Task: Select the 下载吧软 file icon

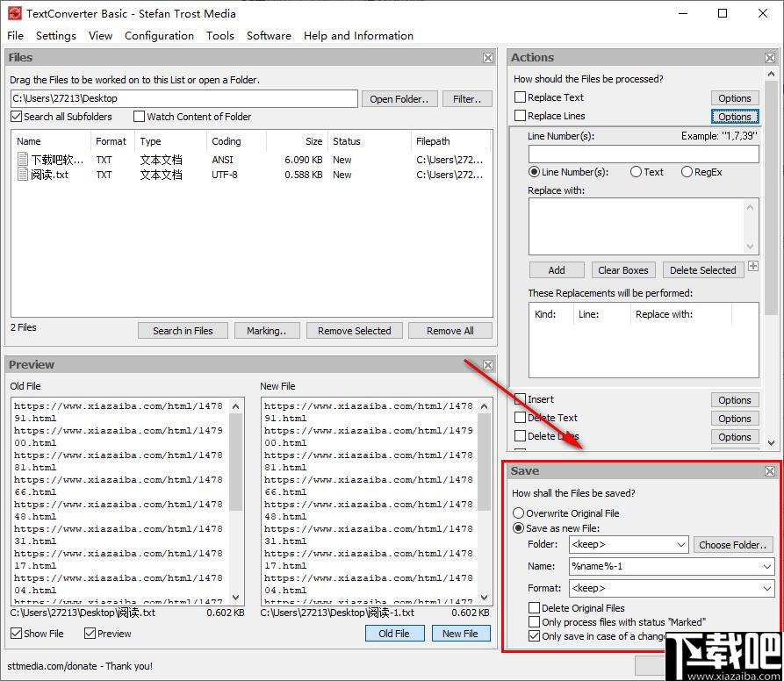Action: click(x=23, y=160)
